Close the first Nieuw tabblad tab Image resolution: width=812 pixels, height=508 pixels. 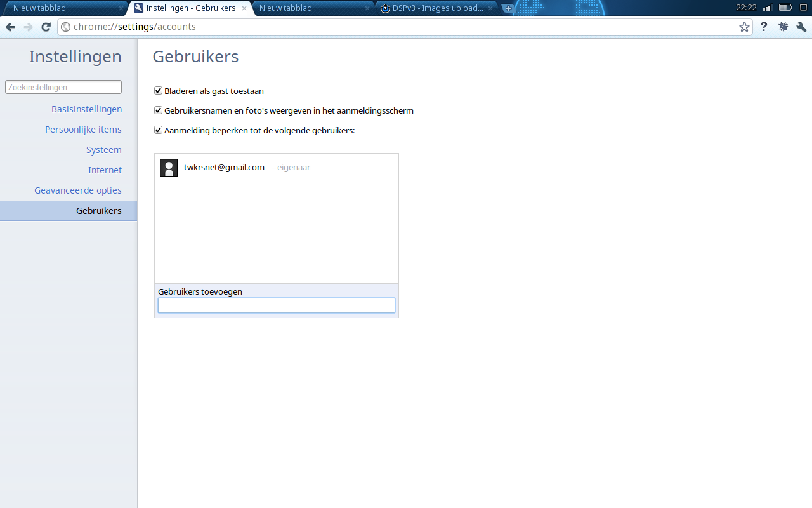coord(121,8)
